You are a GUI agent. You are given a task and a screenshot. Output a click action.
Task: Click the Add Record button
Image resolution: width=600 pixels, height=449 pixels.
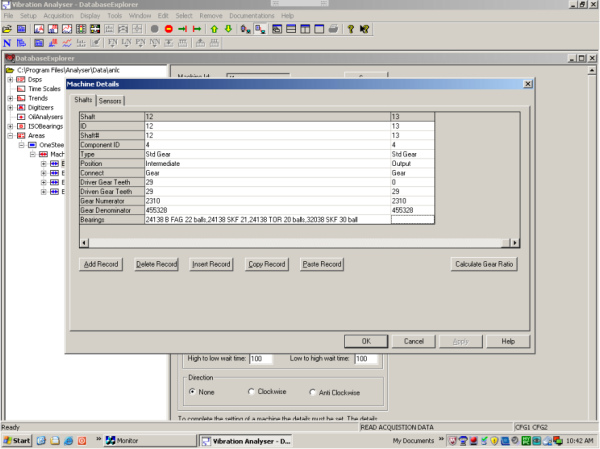pyautogui.click(x=101, y=264)
